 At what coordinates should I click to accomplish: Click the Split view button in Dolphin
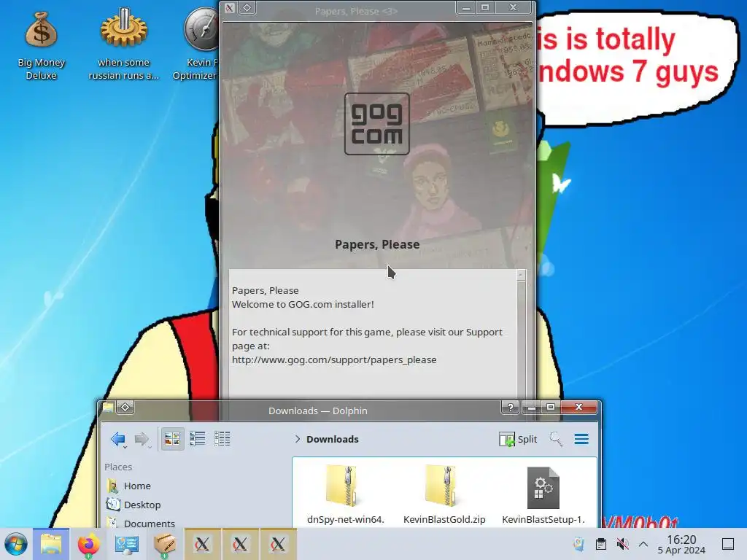(x=518, y=439)
